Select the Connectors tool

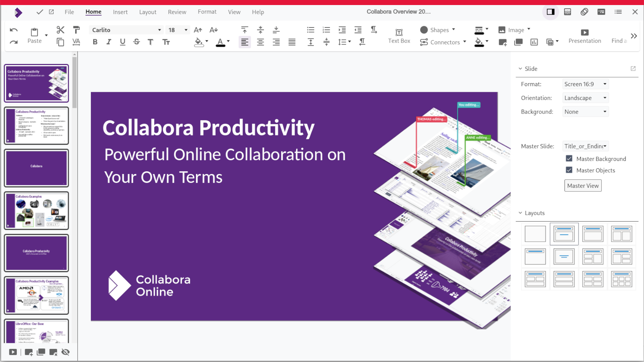pyautogui.click(x=443, y=42)
